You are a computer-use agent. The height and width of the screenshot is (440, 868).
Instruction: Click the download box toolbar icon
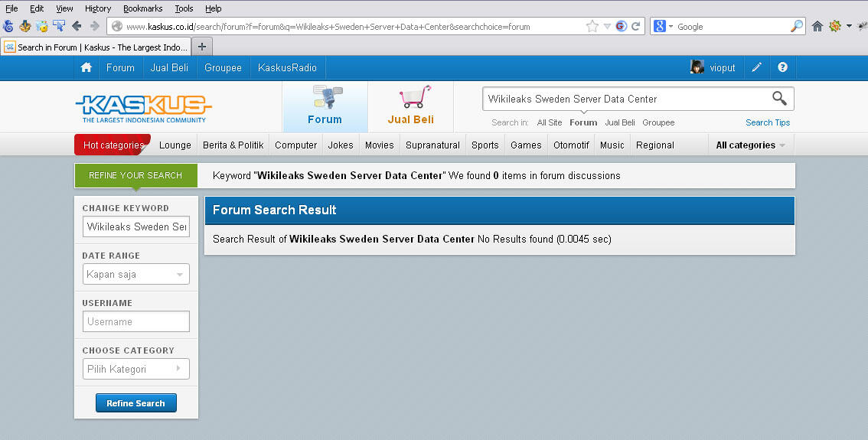(25, 26)
